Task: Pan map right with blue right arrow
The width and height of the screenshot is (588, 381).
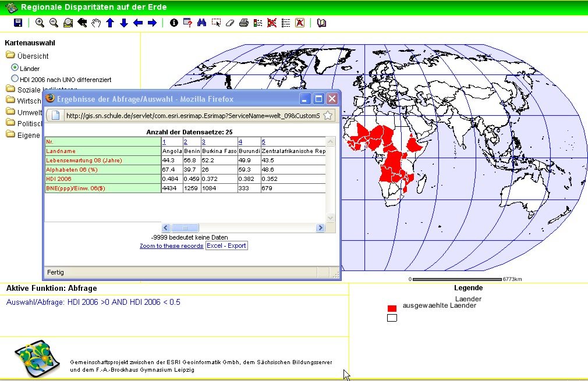Action: tap(152, 23)
